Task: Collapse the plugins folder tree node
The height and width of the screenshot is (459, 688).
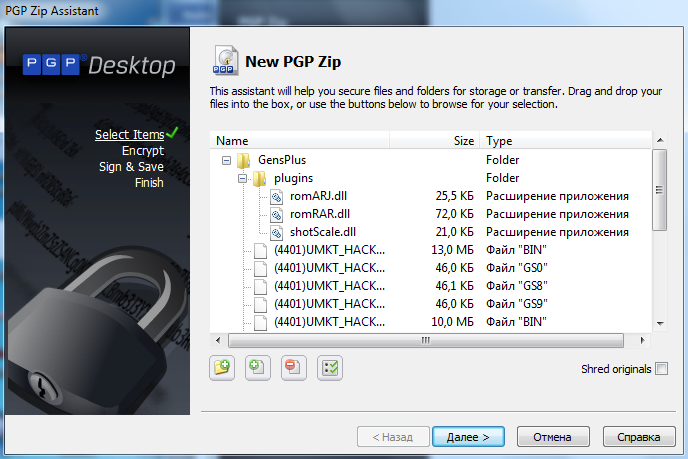Action: click(x=242, y=179)
